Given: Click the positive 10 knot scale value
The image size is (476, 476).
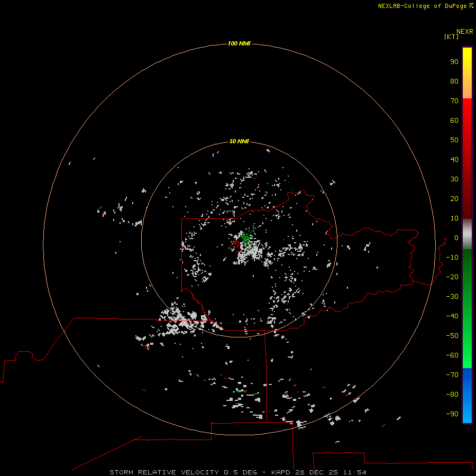Looking at the screenshot, I should (x=454, y=218).
